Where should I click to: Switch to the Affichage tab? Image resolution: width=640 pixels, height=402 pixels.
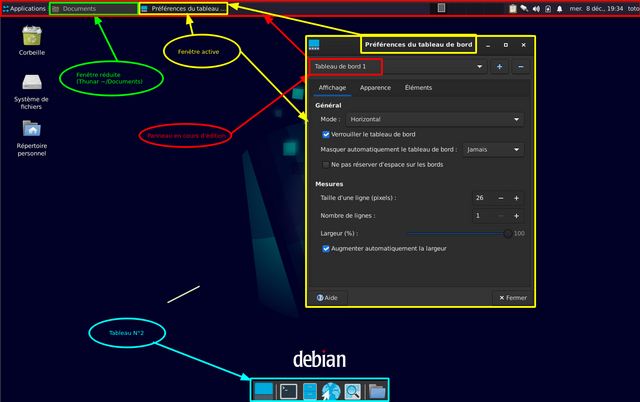(x=332, y=88)
